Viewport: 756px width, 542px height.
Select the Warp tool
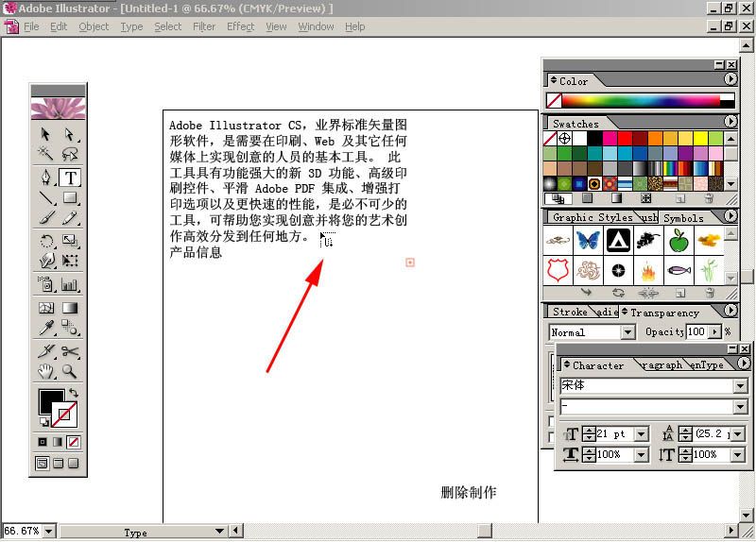coord(45,261)
